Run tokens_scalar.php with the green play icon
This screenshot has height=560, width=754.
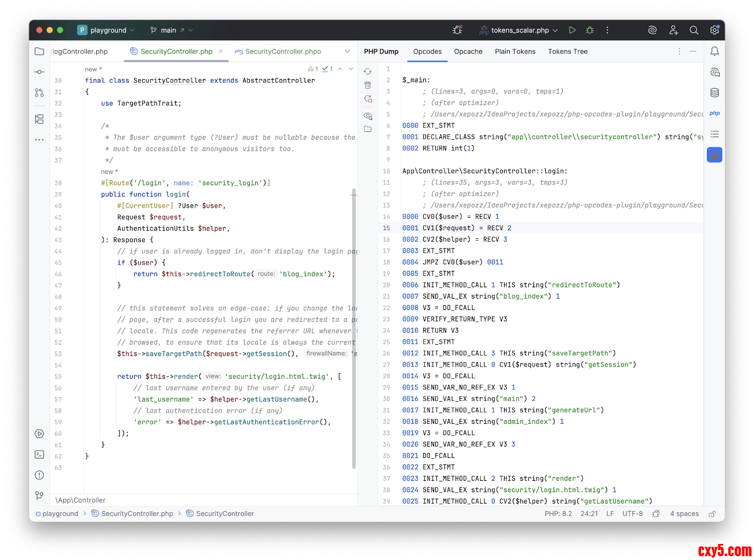click(x=572, y=30)
